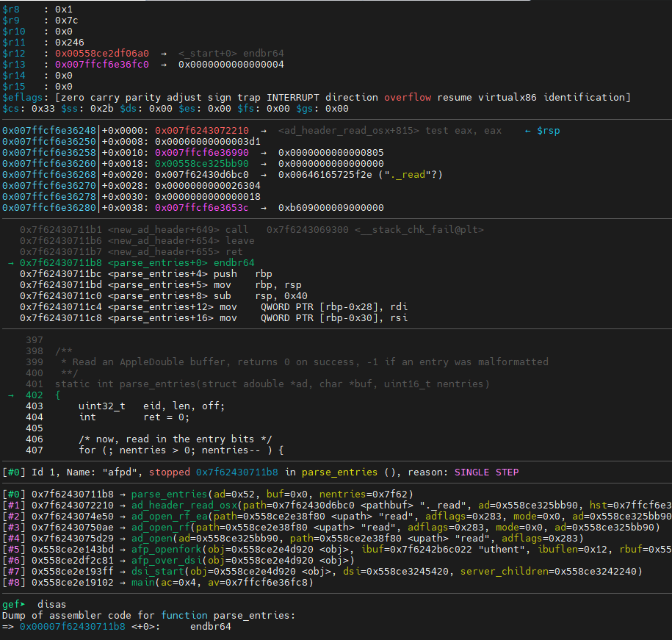The height and width of the screenshot is (640, 672).
Task: Select backtrace frame #6 afp_over_dsi
Action: (178, 561)
